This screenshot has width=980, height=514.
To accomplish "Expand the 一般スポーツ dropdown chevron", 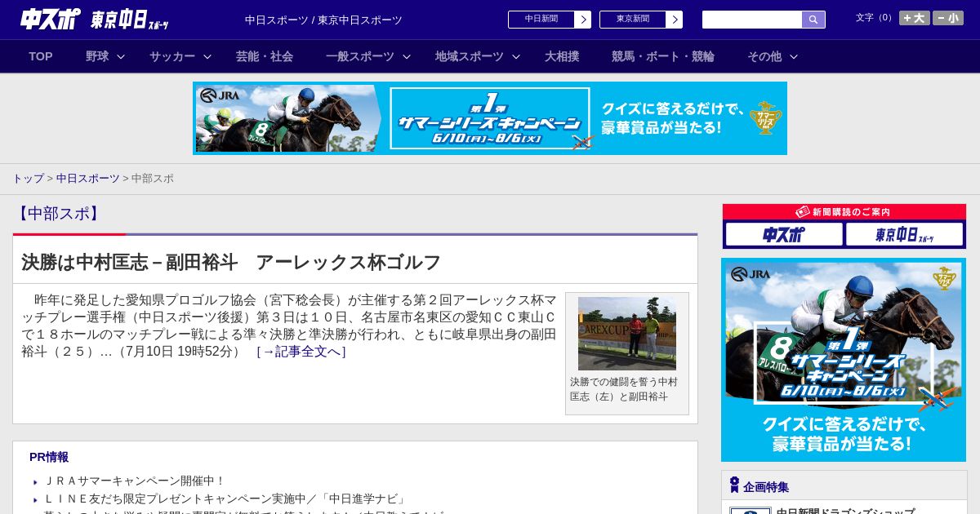I will tap(407, 56).
